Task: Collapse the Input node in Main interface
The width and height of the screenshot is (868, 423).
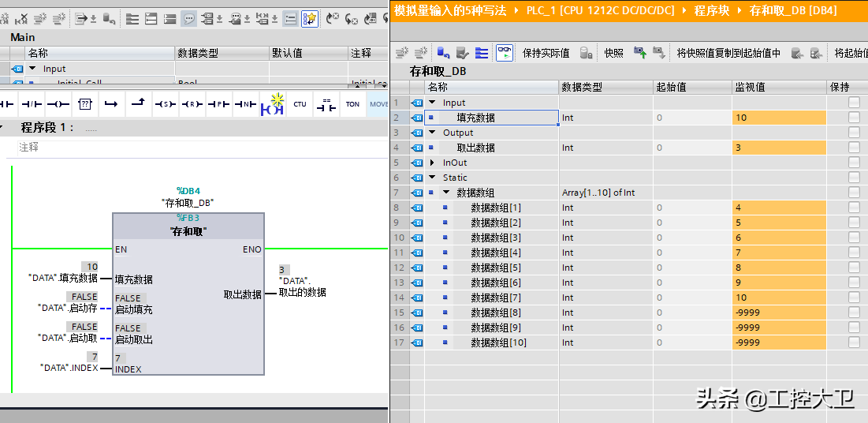Action: (32, 69)
